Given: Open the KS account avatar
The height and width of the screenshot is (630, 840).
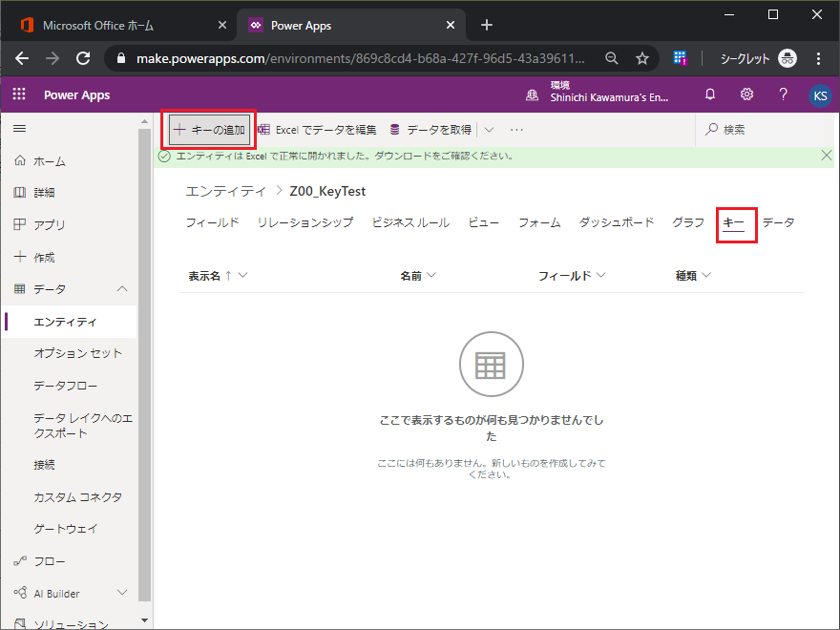Looking at the screenshot, I should coord(820,95).
